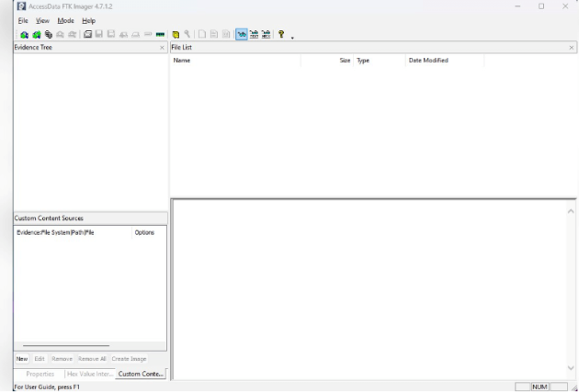Sort file list by Date Modified column
Screen dimensions: 579x392
coord(445,61)
